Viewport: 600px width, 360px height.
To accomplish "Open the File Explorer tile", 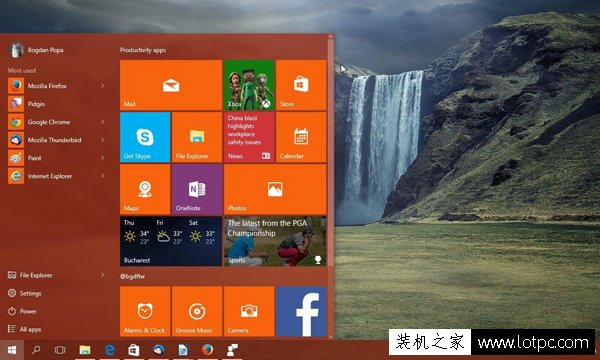I will click(197, 137).
